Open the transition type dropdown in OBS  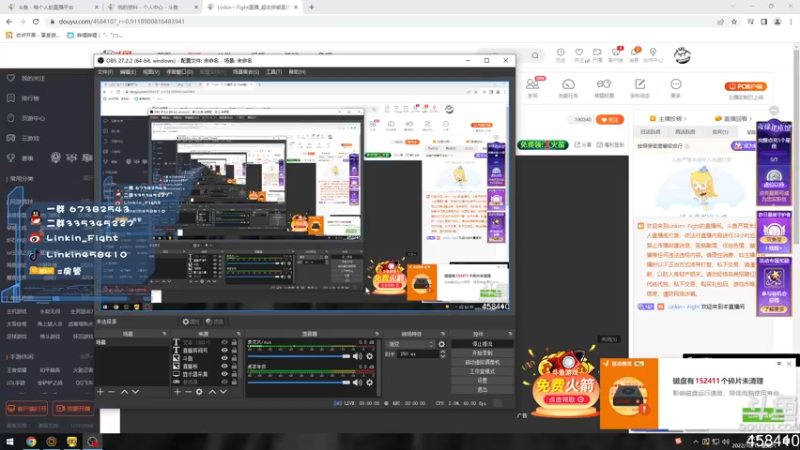pos(411,344)
